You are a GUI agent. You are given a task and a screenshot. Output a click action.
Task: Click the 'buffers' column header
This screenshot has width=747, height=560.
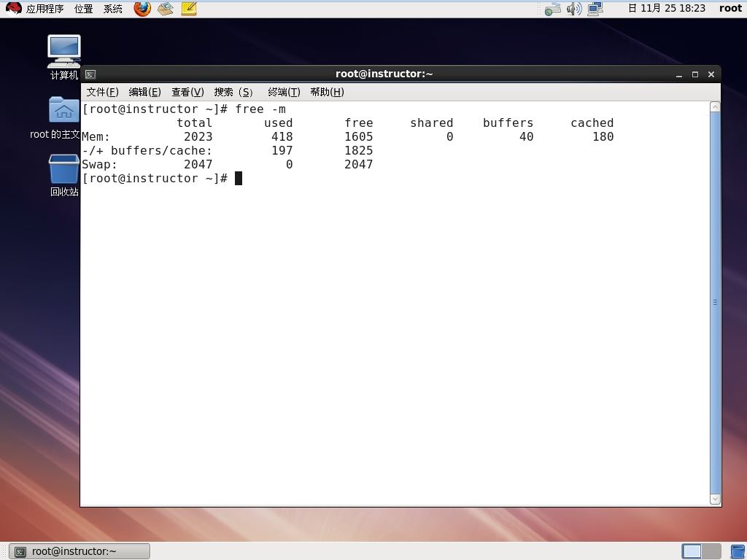(x=508, y=122)
